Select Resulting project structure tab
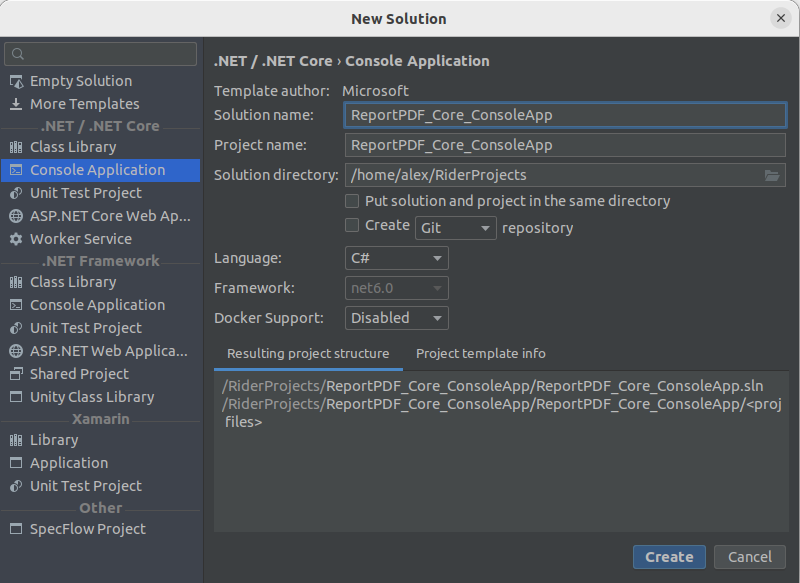Image resolution: width=800 pixels, height=583 pixels. [308, 354]
